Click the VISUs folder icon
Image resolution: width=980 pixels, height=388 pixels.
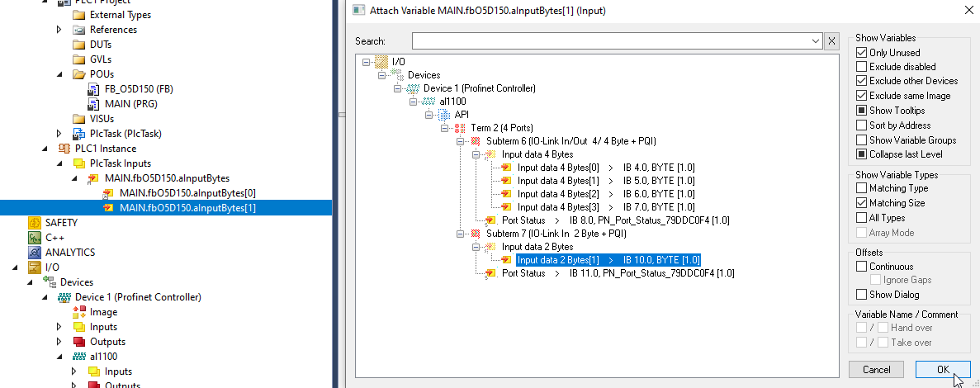coord(78,119)
